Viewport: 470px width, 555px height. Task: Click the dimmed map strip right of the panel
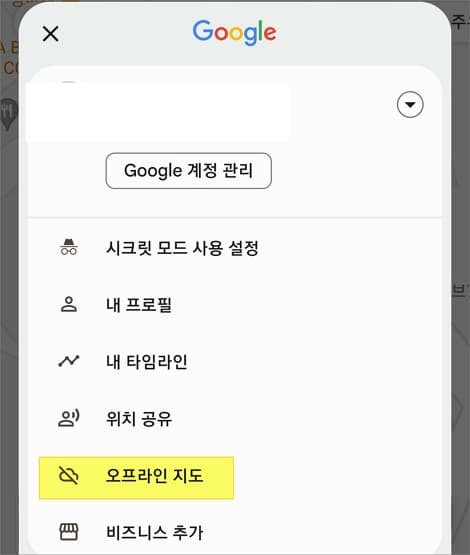click(x=461, y=283)
